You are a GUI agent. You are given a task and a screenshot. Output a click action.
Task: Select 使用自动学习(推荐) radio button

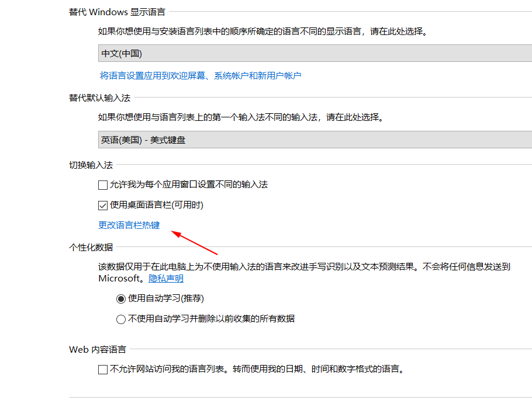(121, 299)
